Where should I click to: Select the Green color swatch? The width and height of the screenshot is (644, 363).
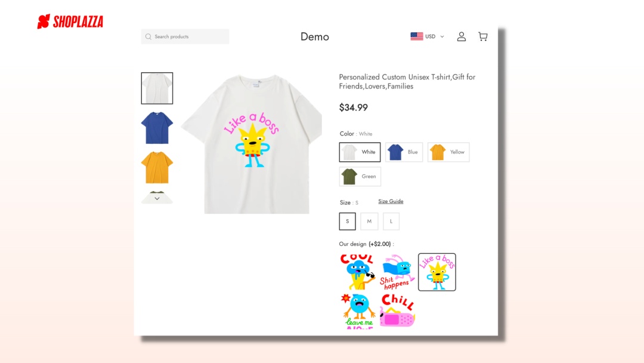pyautogui.click(x=360, y=176)
